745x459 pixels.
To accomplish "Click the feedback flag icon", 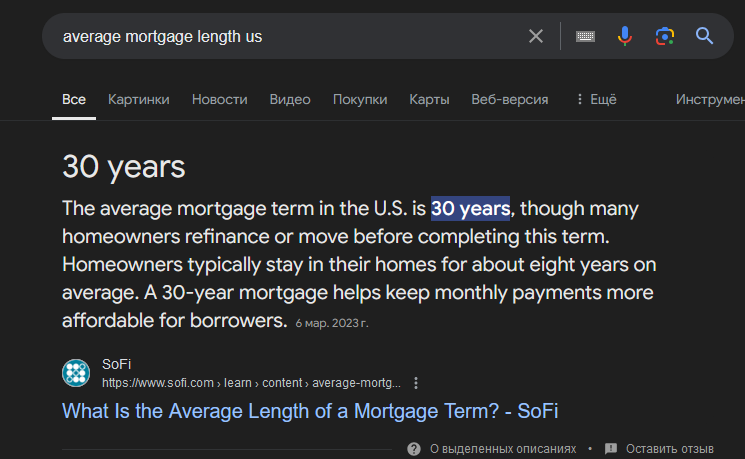I will coord(611,449).
